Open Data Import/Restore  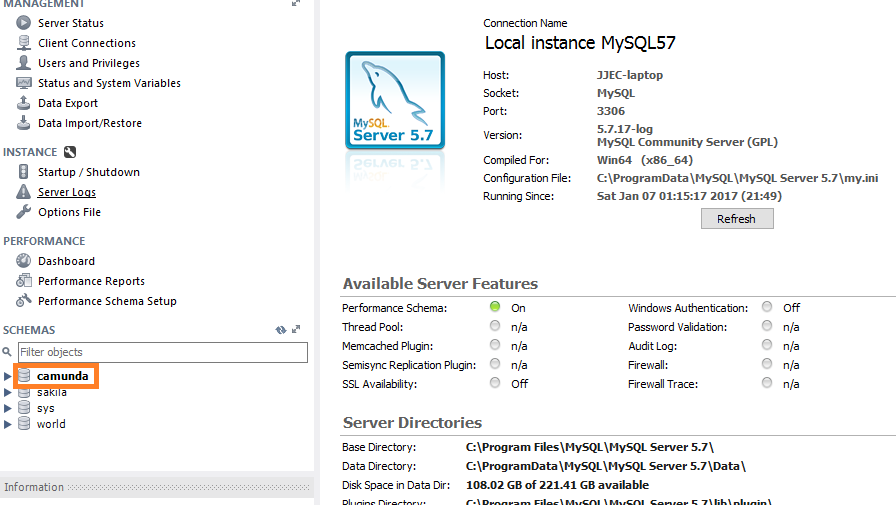90,123
